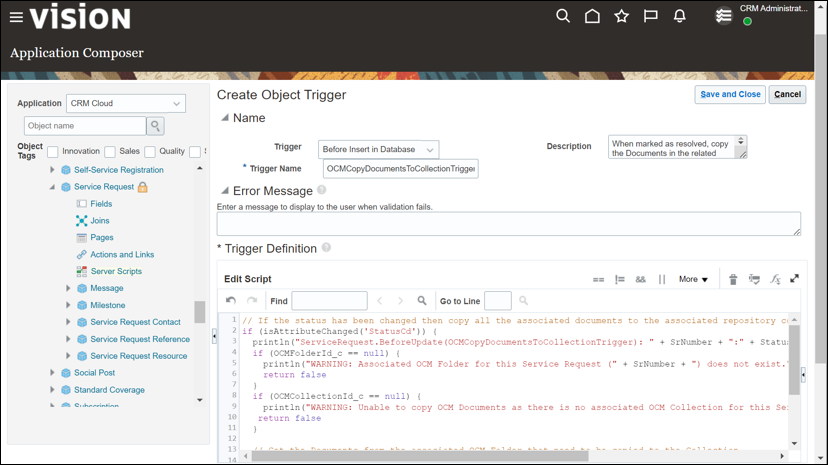
Task: Open Fields under Service Request
Action: (x=101, y=204)
